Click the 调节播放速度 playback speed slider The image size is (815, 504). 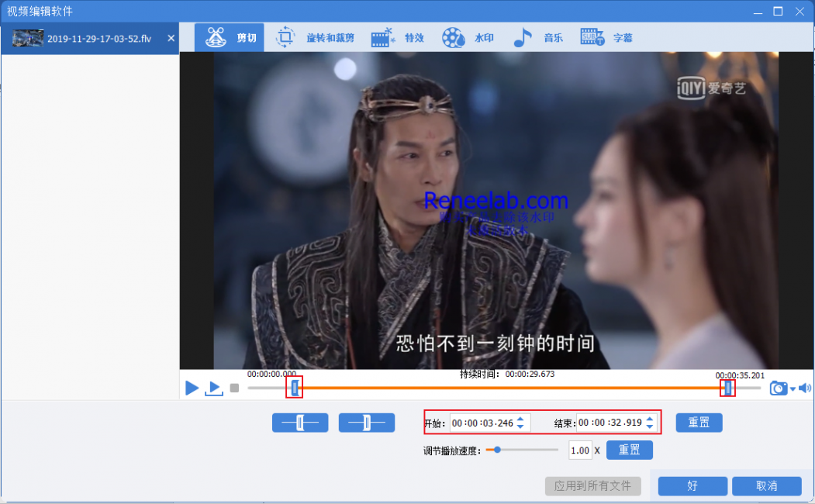click(522, 450)
